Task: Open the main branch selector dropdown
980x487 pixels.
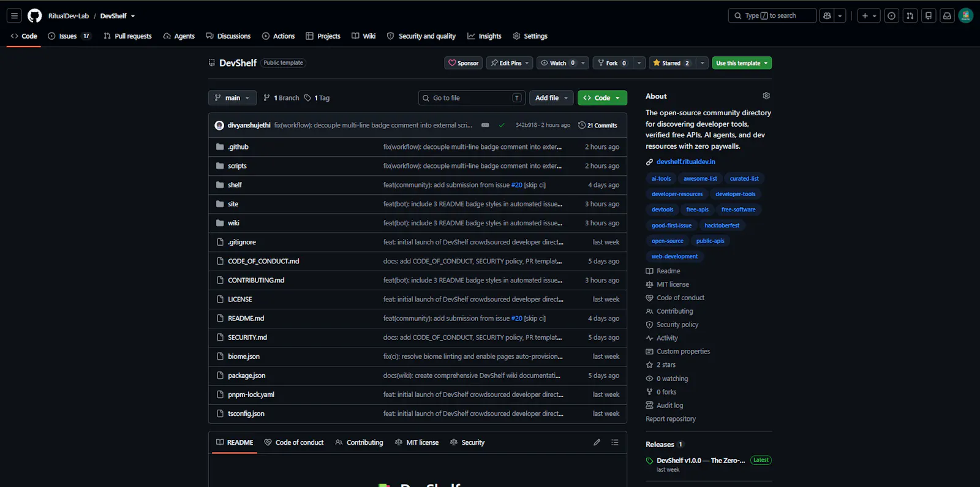Action: click(232, 98)
